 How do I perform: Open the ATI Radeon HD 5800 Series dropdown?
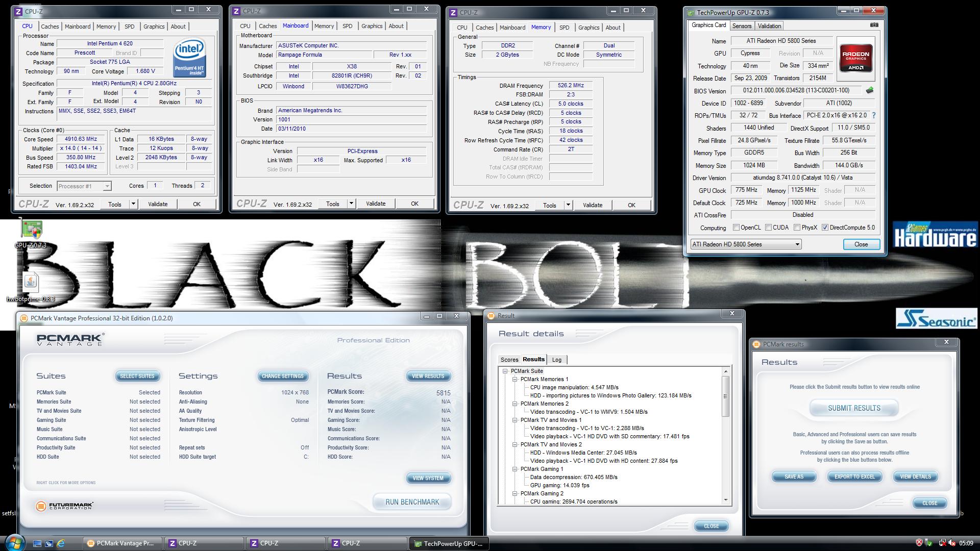click(x=746, y=244)
